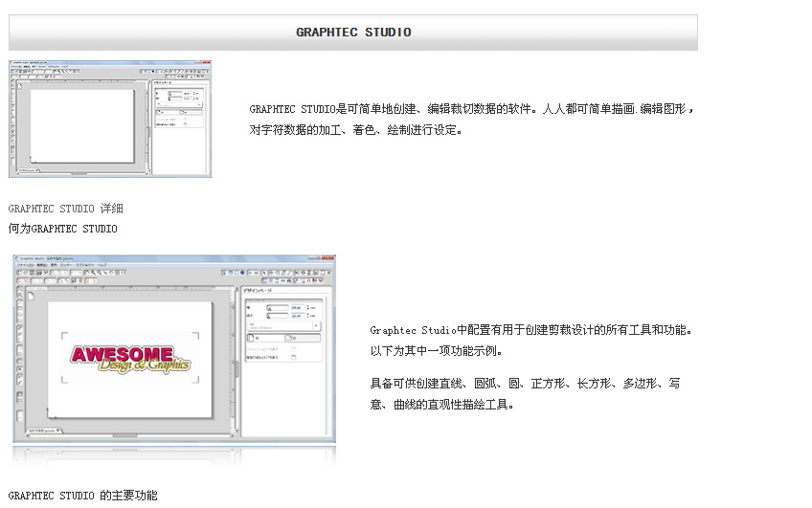Click the 'GRAPHTEC STUDIO 的主要功能' heading
Image resolution: width=812 pixels, height=508 pixels.
pos(83,496)
